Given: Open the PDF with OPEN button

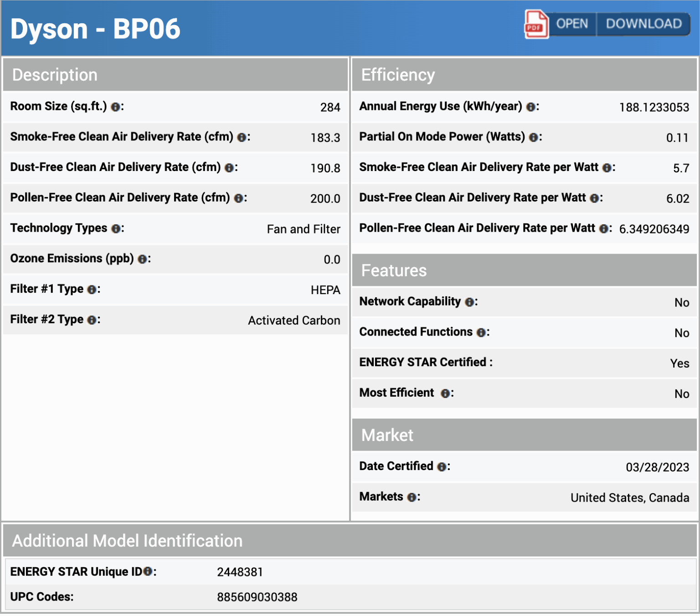Looking at the screenshot, I should (572, 24).
